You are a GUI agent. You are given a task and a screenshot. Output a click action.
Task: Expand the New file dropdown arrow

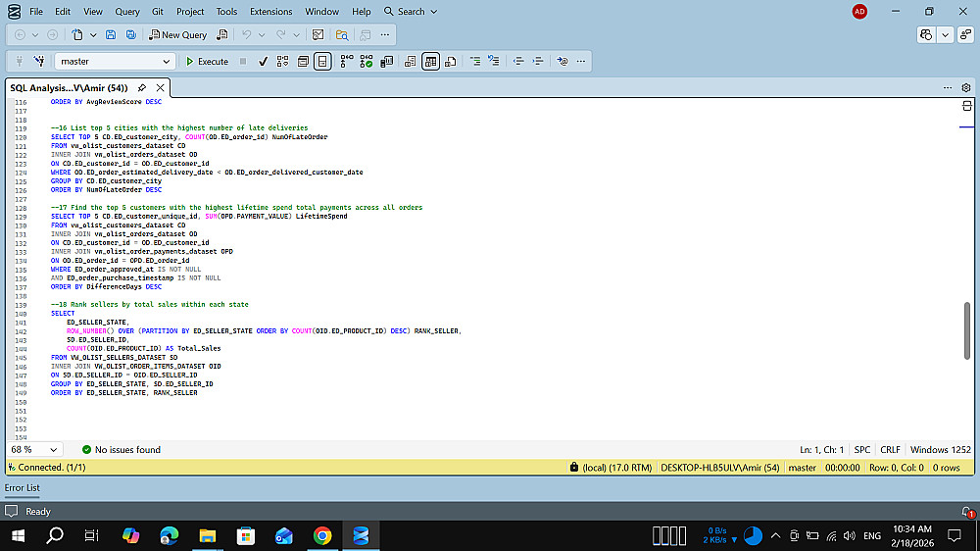[x=93, y=35]
